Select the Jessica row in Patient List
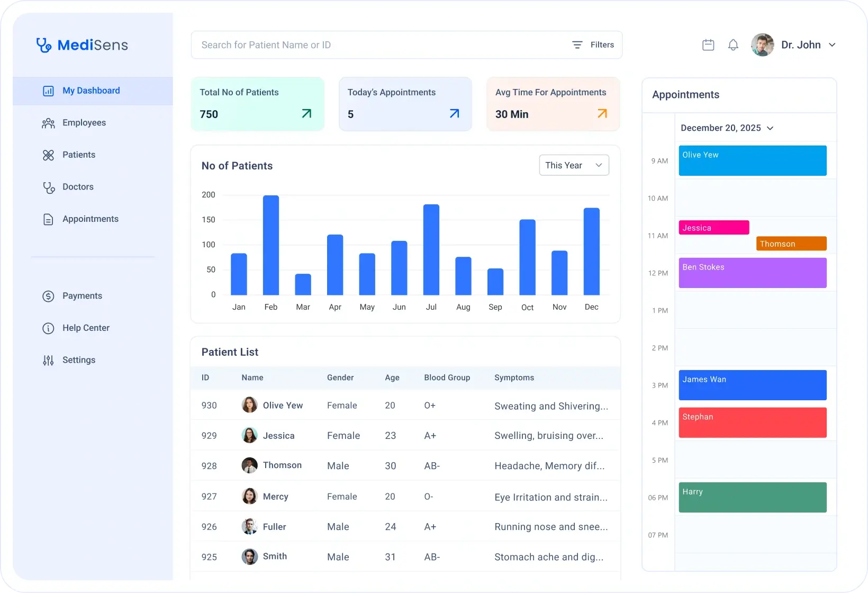 click(405, 435)
